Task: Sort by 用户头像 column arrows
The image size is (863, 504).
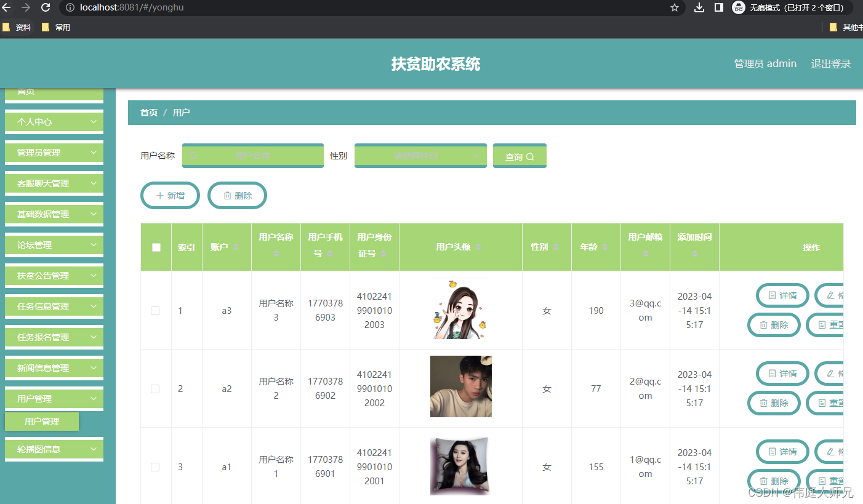Action: (x=478, y=247)
